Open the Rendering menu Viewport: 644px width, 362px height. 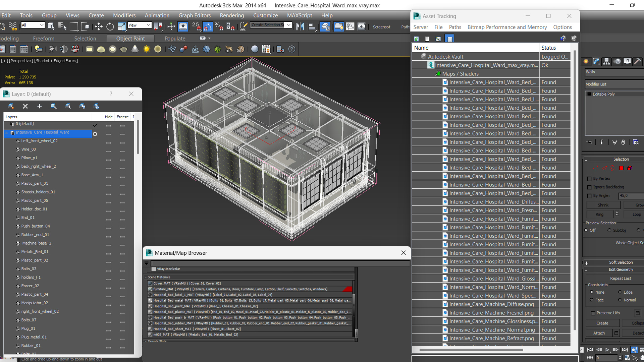(x=232, y=15)
